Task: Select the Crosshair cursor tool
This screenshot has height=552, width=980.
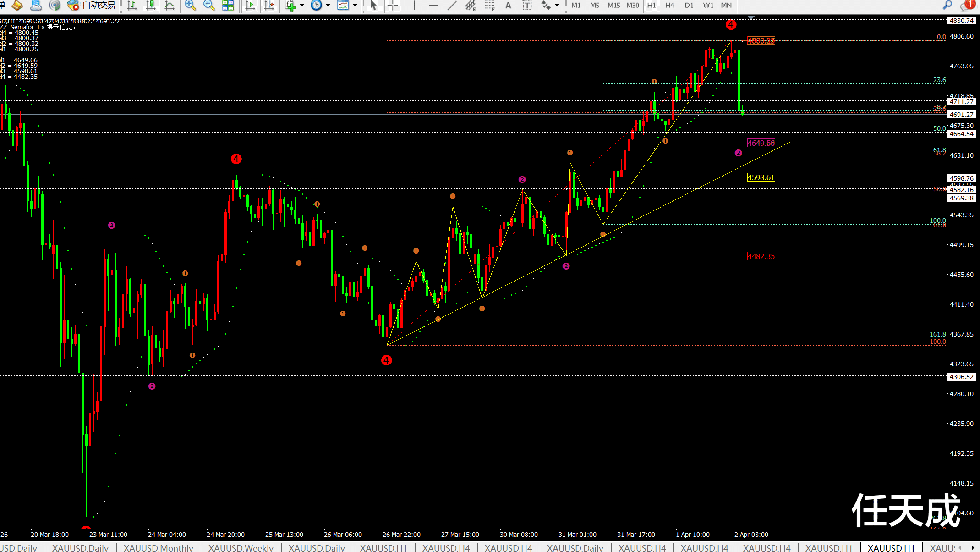Action: 393,6
